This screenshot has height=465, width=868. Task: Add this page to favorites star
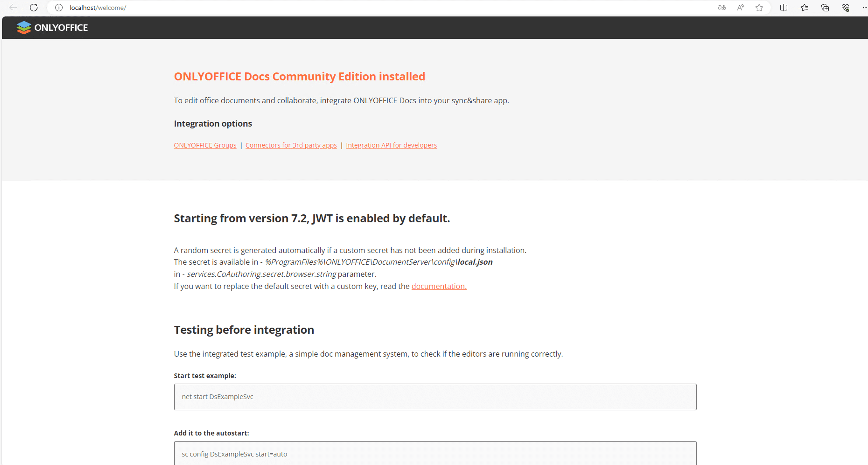pos(759,7)
